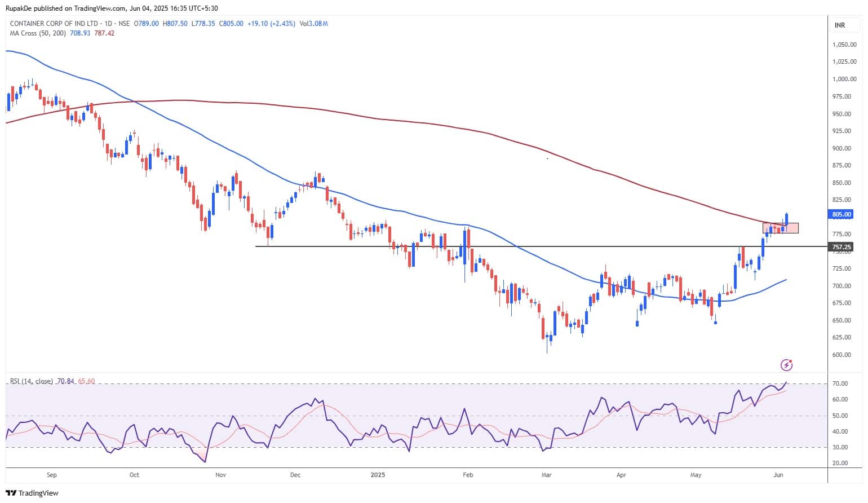Image resolution: width=868 pixels, height=503 pixels.
Task: Click the change value +19.10 (+2.43%)
Action: click(271, 24)
